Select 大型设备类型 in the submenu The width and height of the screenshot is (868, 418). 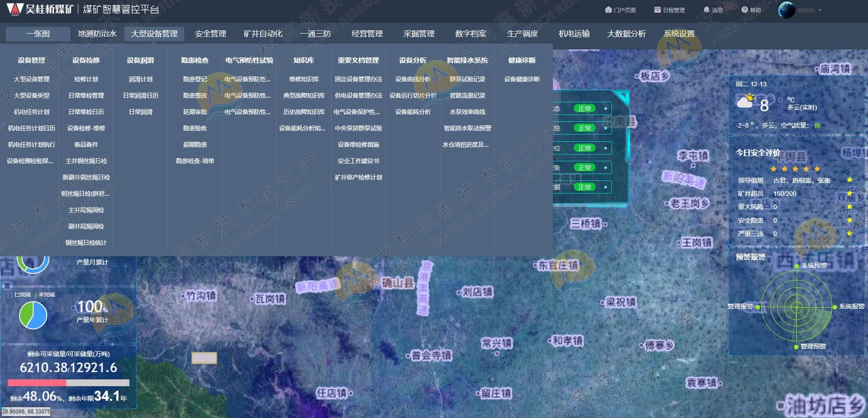tap(32, 95)
